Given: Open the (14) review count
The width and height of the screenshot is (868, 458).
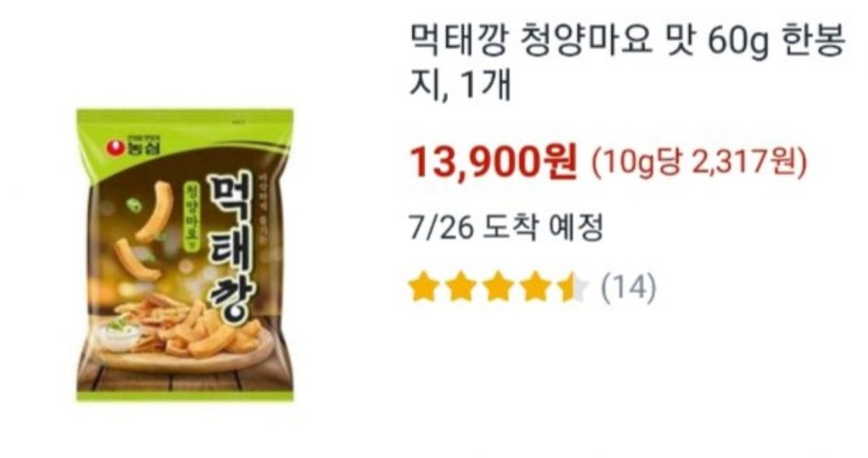Looking at the screenshot, I should coord(629,287).
